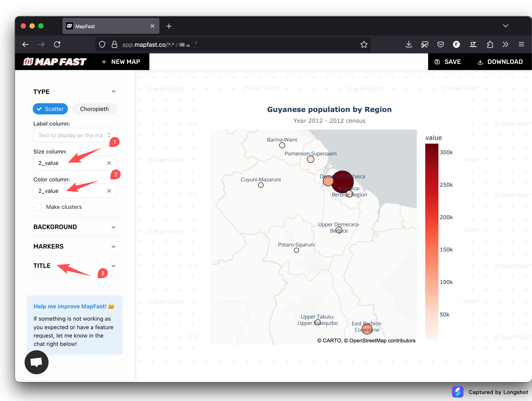This screenshot has height=401, width=532.
Task: Open the Color column selector
Action: (x=75, y=191)
